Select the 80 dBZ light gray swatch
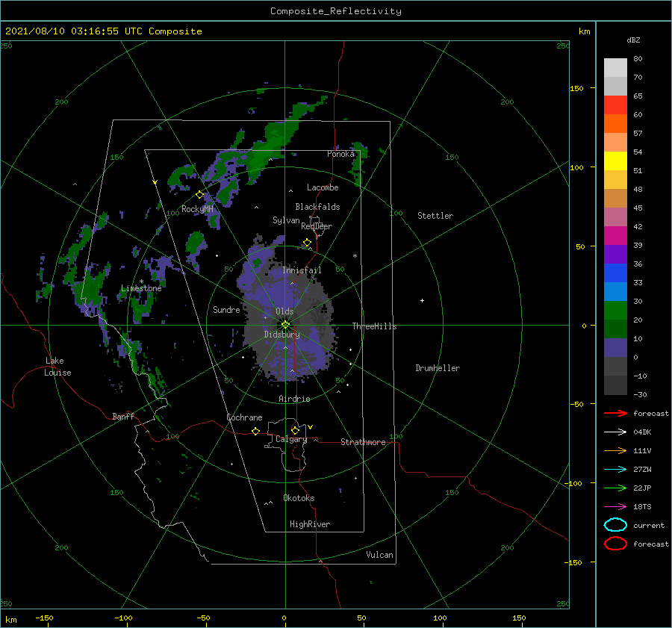Screen dimensions: 672x628 (615, 68)
